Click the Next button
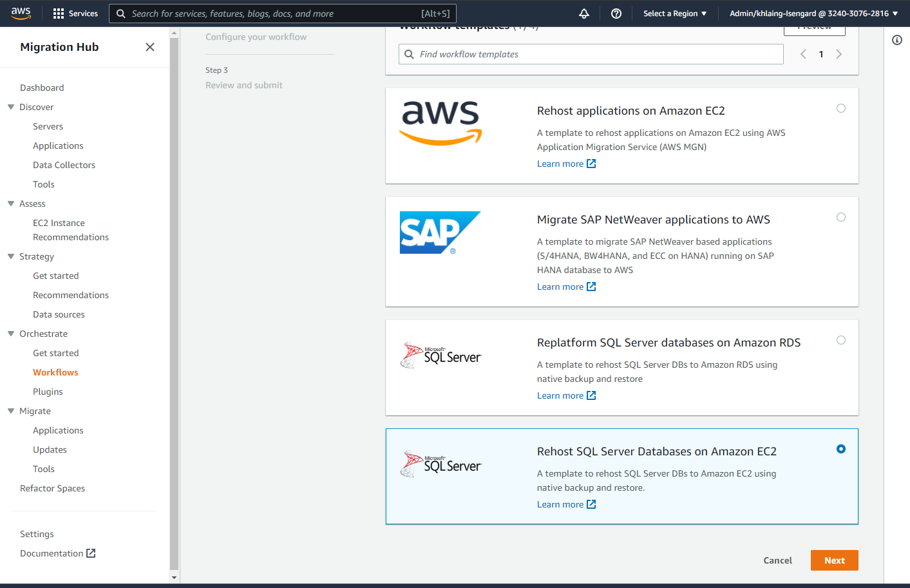 click(x=835, y=560)
